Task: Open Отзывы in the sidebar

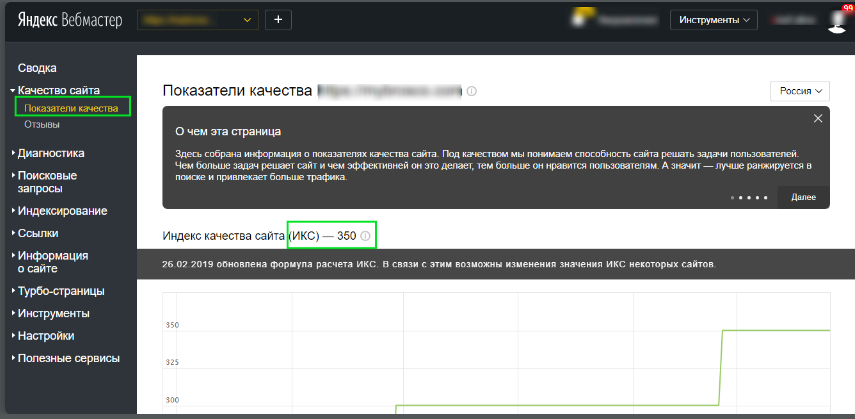Action: tap(42, 124)
